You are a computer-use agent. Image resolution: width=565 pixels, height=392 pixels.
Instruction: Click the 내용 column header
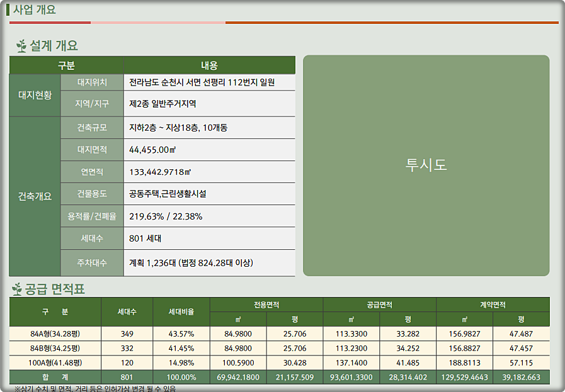pos(209,65)
